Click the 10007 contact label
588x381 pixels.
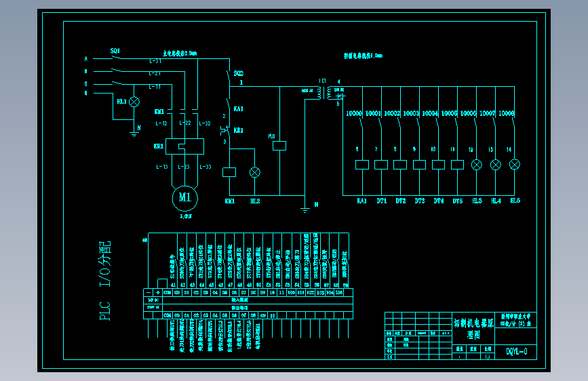coord(488,113)
